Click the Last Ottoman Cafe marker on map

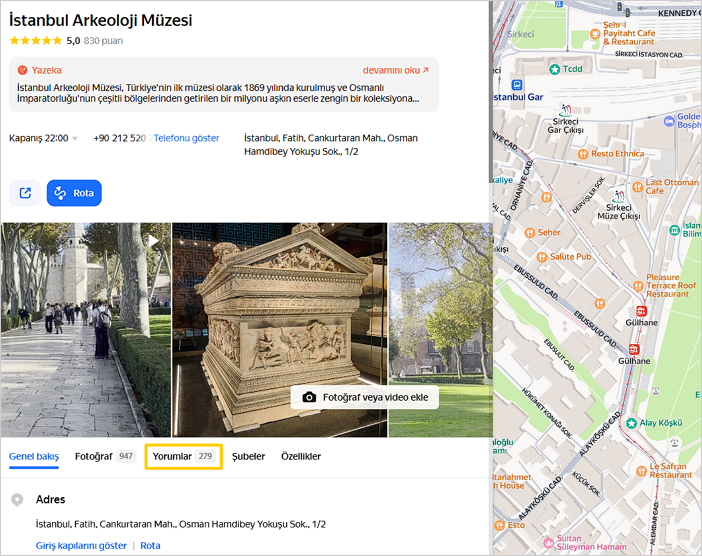tap(638, 187)
